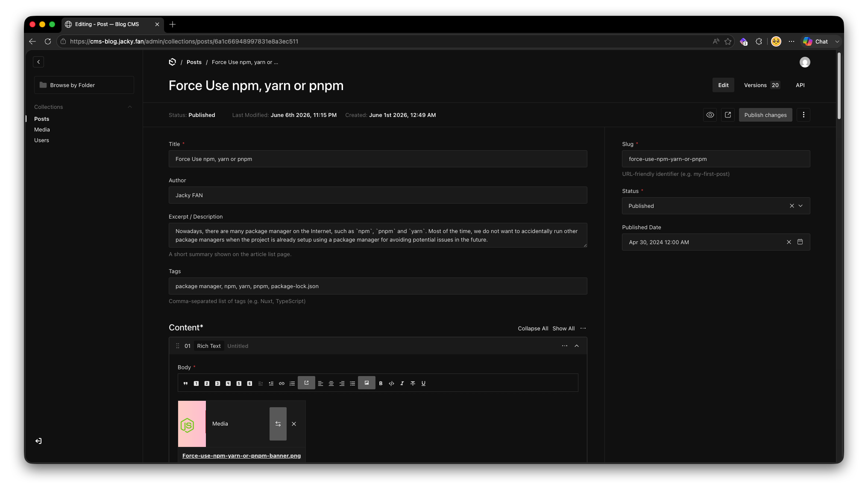Image resolution: width=868 pixels, height=496 pixels.
Task: Switch to the Versions tab
Action: 762,85
